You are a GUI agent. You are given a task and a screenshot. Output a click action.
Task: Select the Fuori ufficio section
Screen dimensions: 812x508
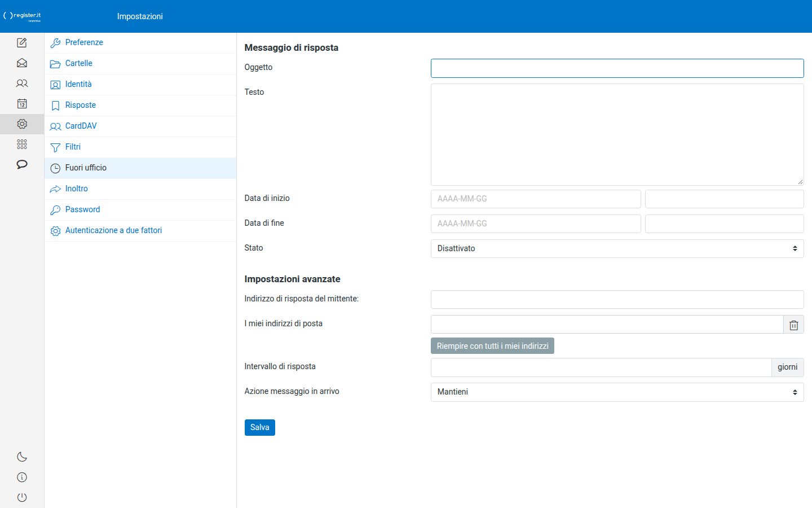140,168
